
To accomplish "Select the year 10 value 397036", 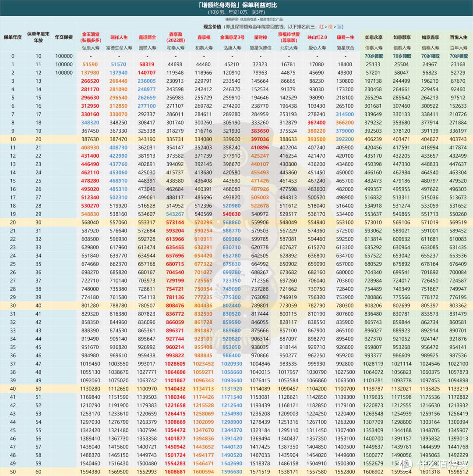I will point(260,139).
